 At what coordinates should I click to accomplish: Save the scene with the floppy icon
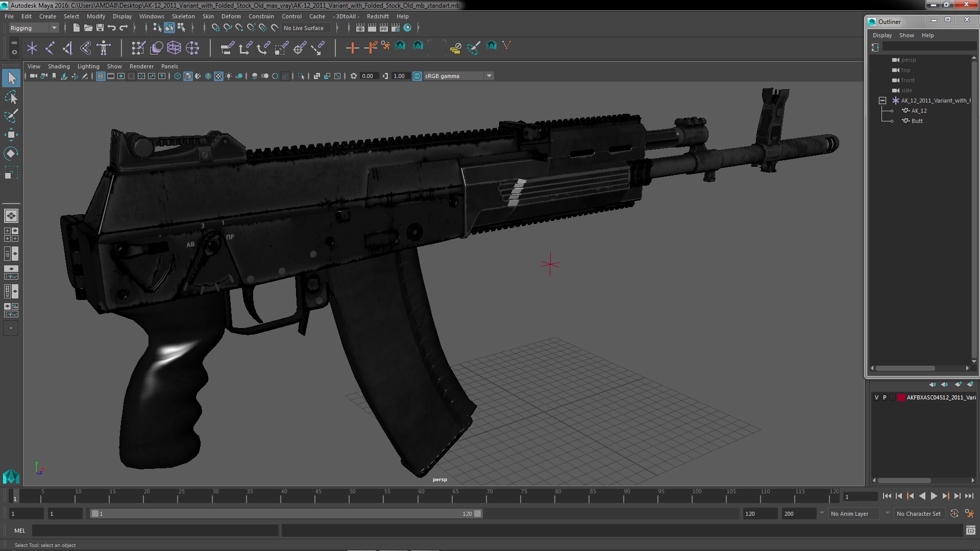click(x=100, y=28)
